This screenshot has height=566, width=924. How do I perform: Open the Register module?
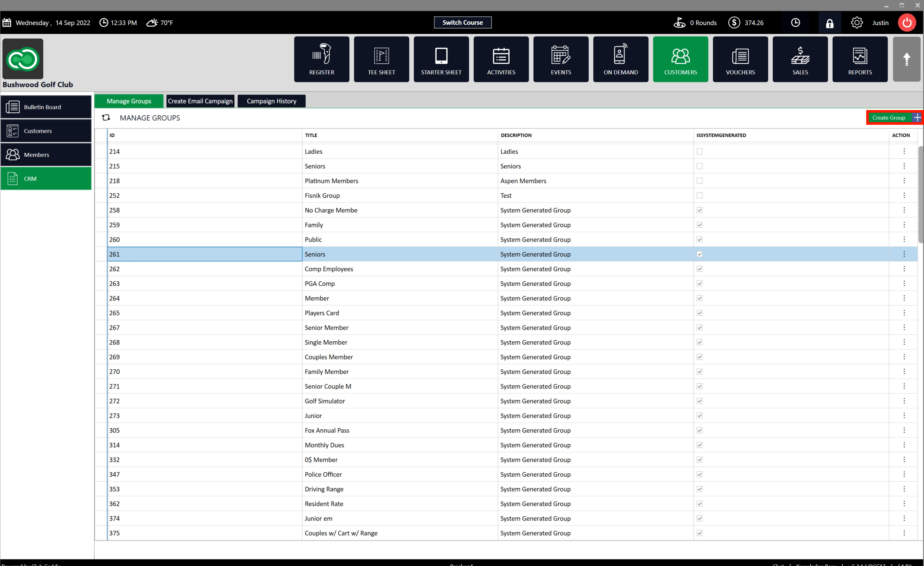coord(321,59)
